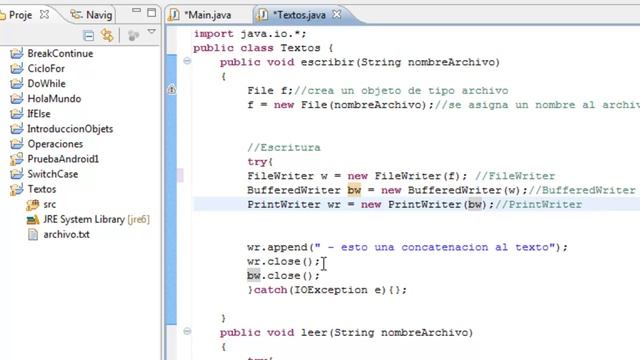Close the Textos.java editor tab
This screenshot has width=640, height=360.
[337, 14]
